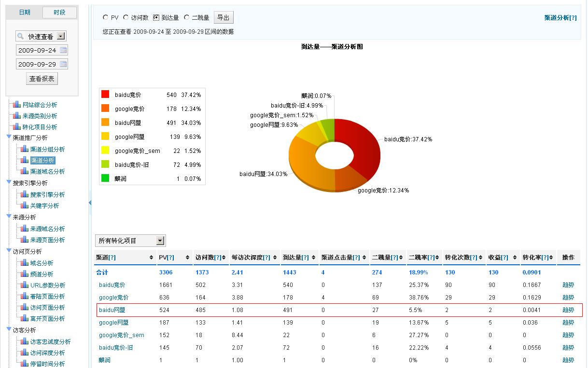588x368 pixels.
Task: Switch to the 时段 tab
Action: (59, 13)
